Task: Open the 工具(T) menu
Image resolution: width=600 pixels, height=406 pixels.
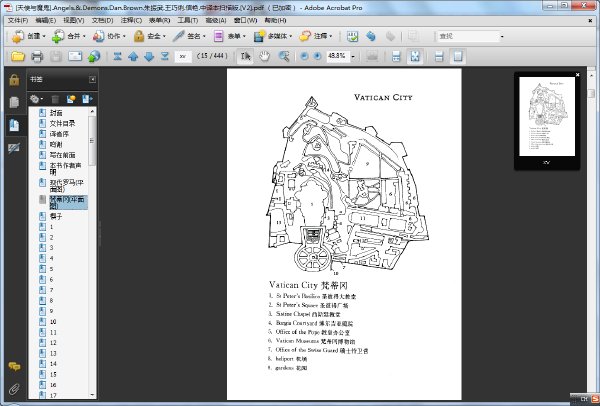Action: pyautogui.click(x=188, y=20)
